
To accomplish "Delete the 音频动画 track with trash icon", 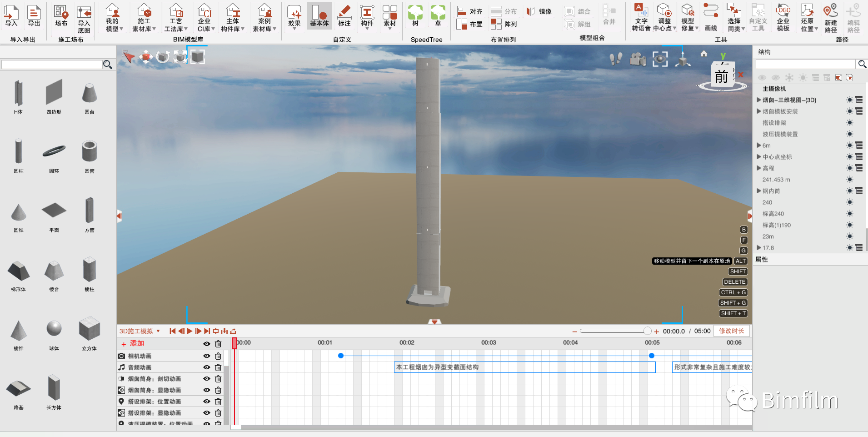I will (218, 367).
